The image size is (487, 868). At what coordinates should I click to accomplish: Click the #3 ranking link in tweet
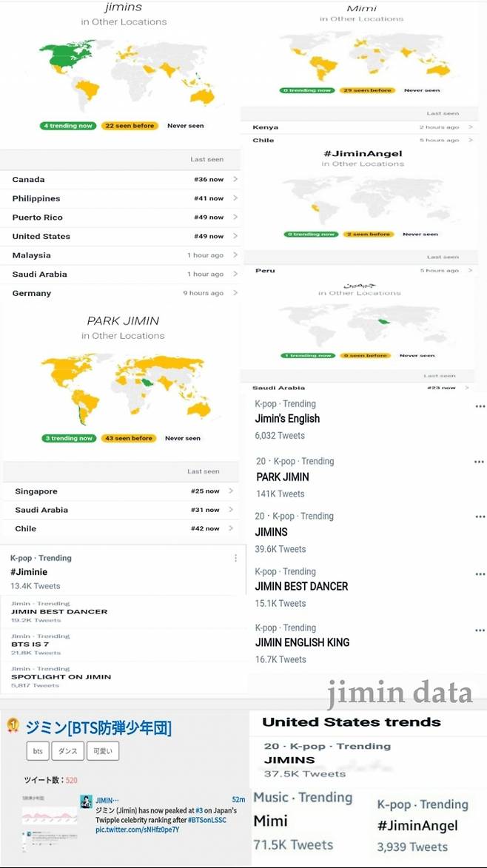[x=199, y=810]
